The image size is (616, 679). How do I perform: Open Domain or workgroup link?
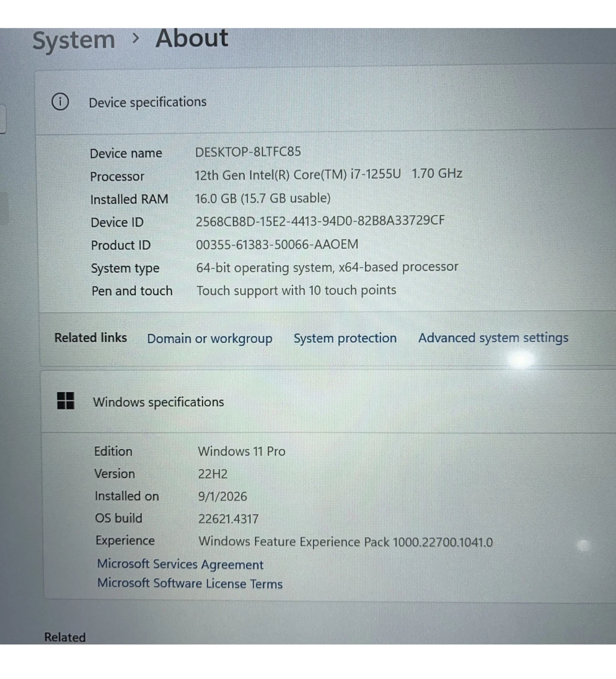(x=210, y=339)
